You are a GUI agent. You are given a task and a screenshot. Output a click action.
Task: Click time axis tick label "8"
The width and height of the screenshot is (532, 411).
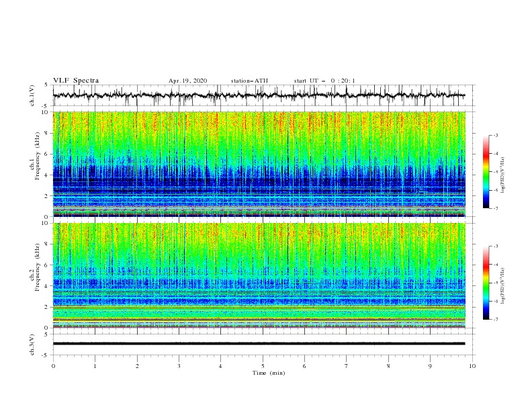pyautogui.click(x=388, y=366)
